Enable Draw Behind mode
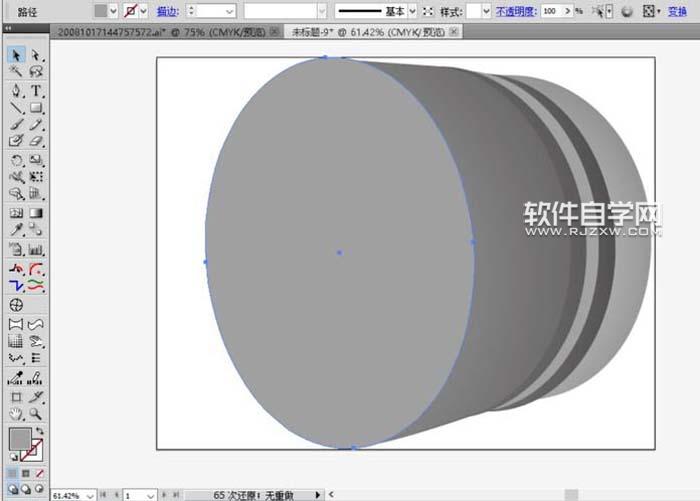The image size is (700, 501). 26,489
